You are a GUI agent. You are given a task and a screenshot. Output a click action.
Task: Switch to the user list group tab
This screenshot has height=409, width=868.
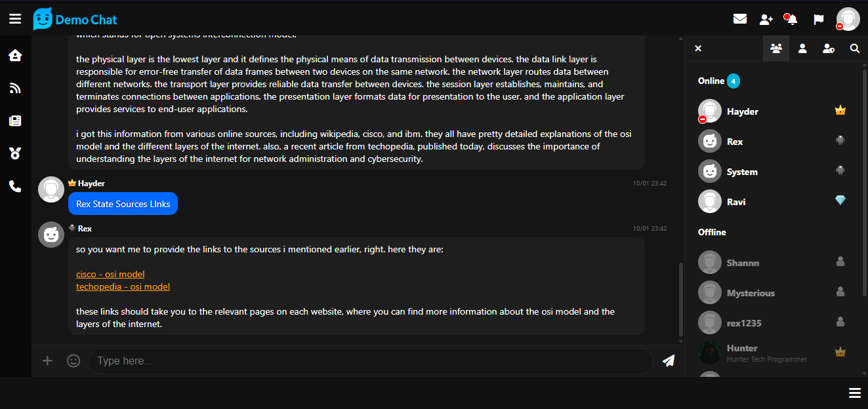776,48
